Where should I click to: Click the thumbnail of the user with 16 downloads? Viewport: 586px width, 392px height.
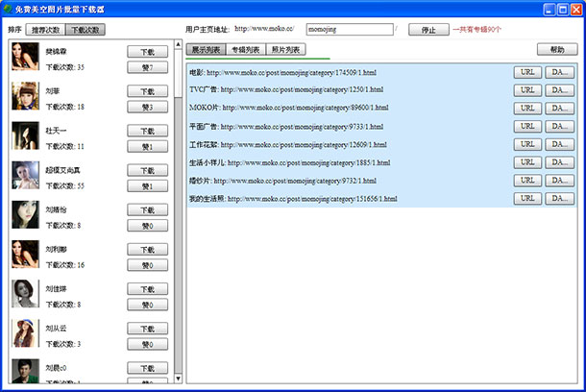point(25,255)
